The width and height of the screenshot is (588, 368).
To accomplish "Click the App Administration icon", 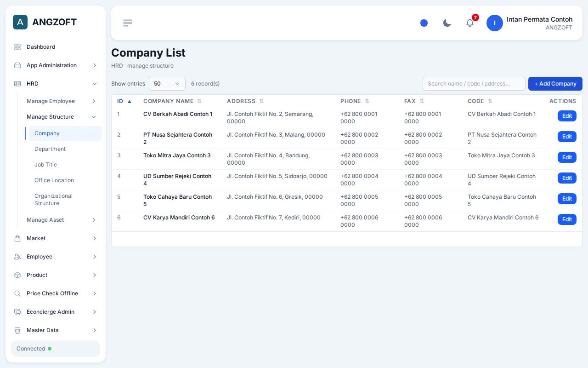I will [17, 65].
